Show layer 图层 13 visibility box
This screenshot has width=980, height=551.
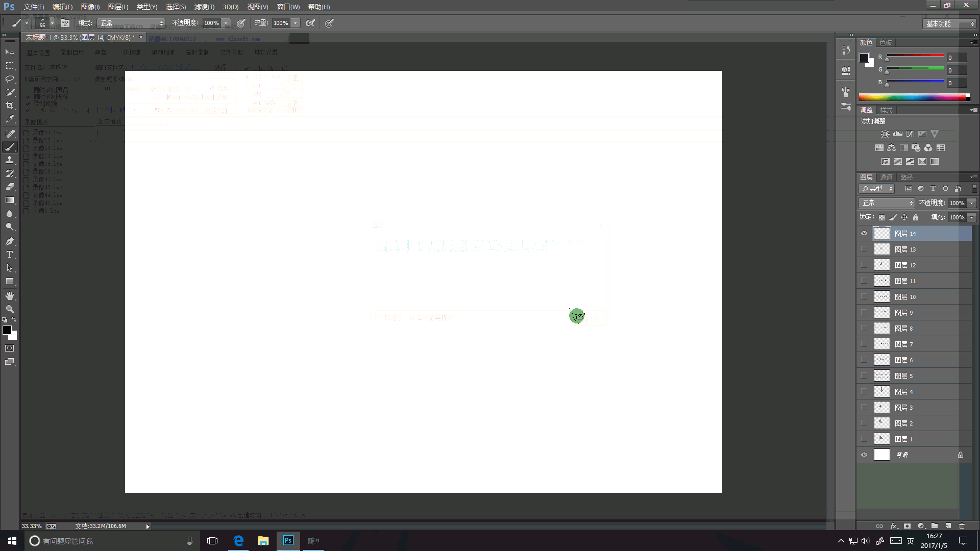coord(864,249)
